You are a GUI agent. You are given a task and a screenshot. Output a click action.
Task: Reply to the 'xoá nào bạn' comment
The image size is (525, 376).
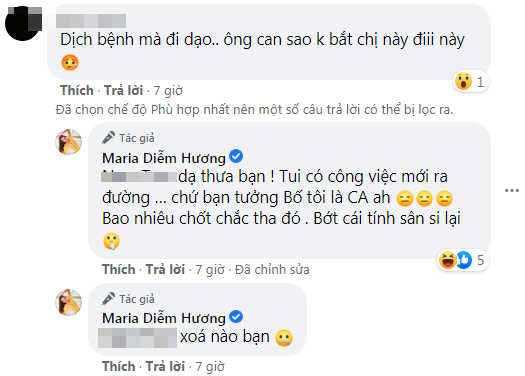[x=165, y=366]
